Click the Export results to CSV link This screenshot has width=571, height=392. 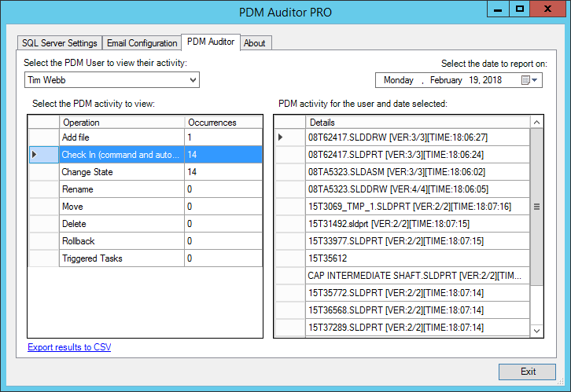click(69, 347)
